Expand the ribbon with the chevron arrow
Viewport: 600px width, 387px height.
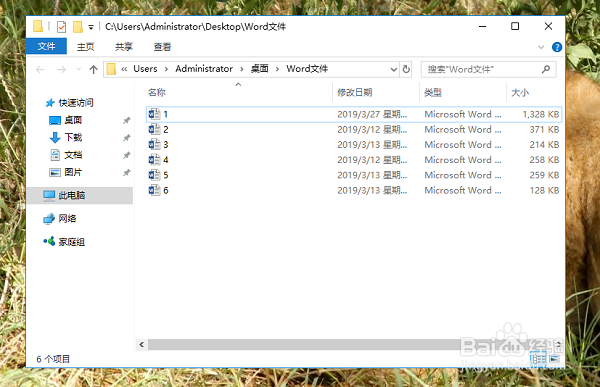coord(541,47)
